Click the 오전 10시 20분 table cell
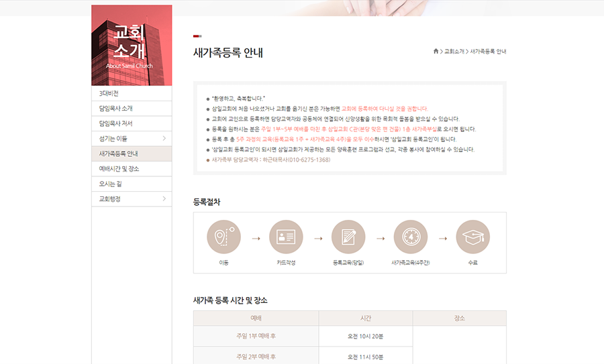The image size is (604, 364). (366, 337)
